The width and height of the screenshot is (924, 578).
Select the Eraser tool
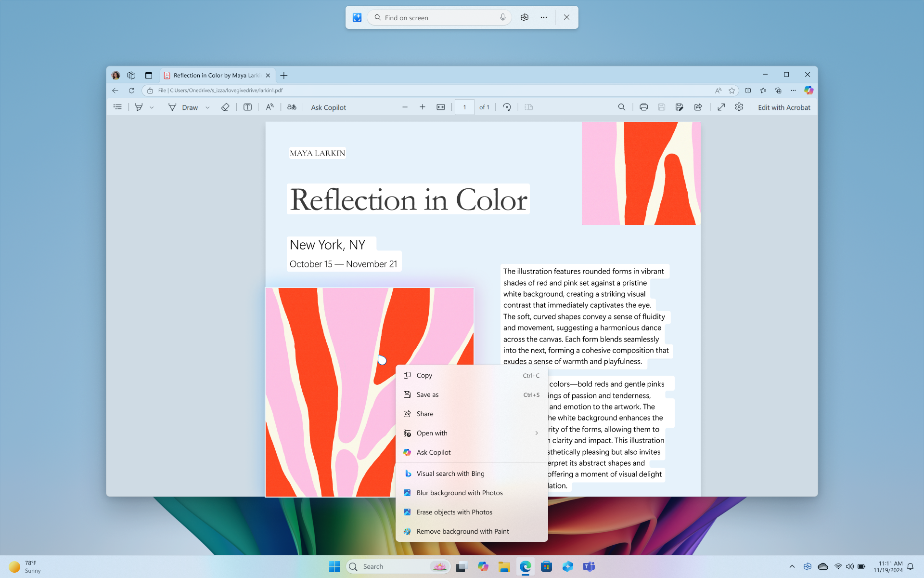tap(225, 107)
